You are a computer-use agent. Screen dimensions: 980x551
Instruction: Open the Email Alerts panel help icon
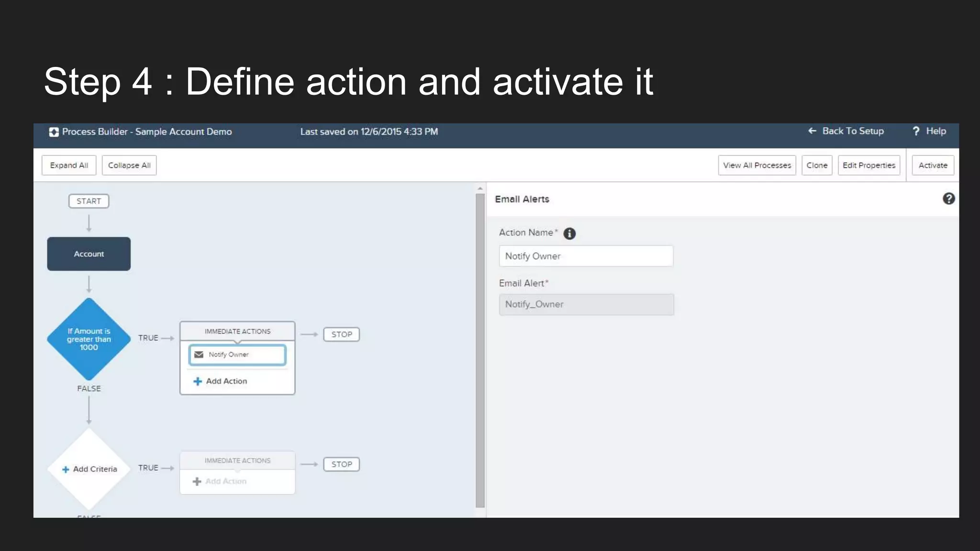tap(948, 198)
